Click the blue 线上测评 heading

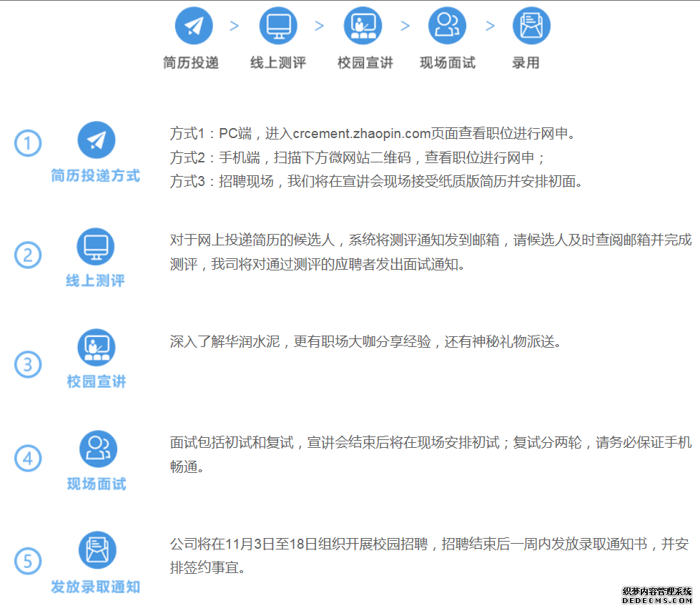[x=96, y=280]
